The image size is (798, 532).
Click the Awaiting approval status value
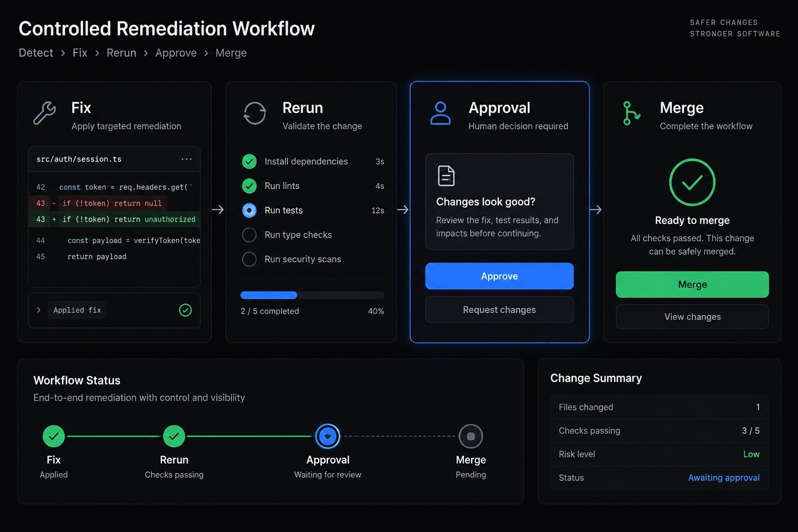tap(724, 477)
